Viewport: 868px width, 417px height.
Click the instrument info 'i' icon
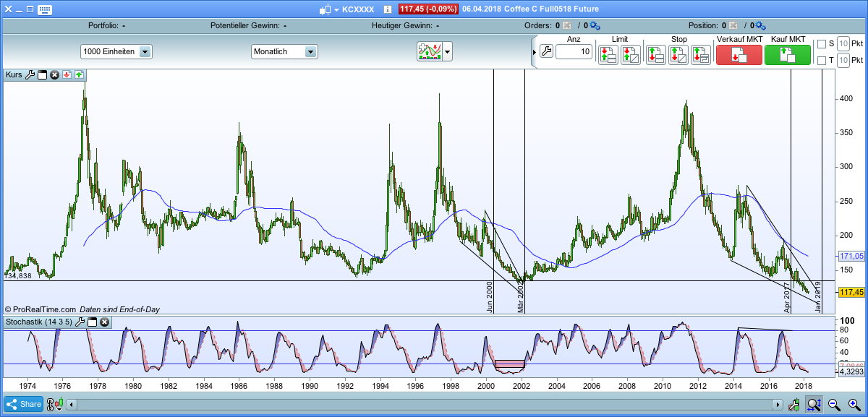[x=388, y=9]
